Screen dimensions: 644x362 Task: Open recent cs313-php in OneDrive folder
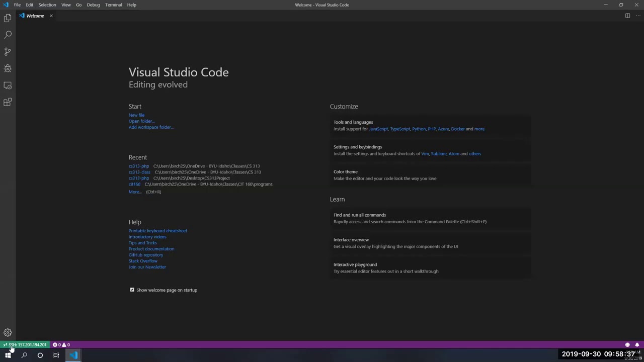[x=139, y=166]
